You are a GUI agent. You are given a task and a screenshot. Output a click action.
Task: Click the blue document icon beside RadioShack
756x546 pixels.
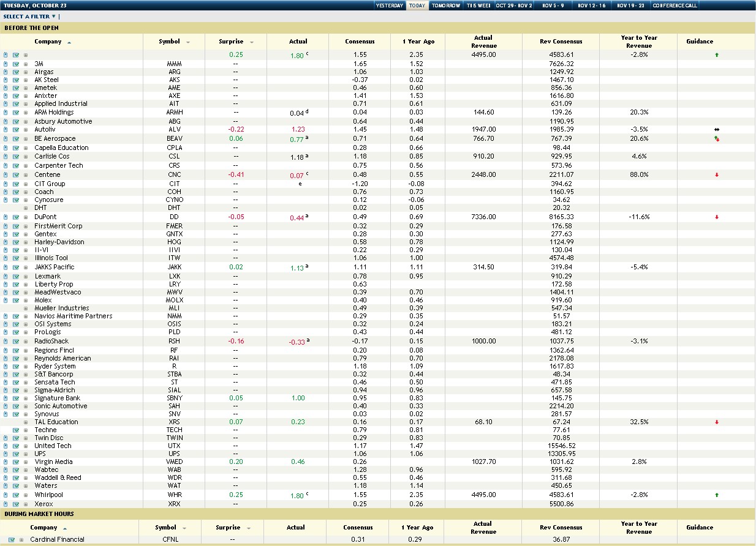click(x=6, y=342)
